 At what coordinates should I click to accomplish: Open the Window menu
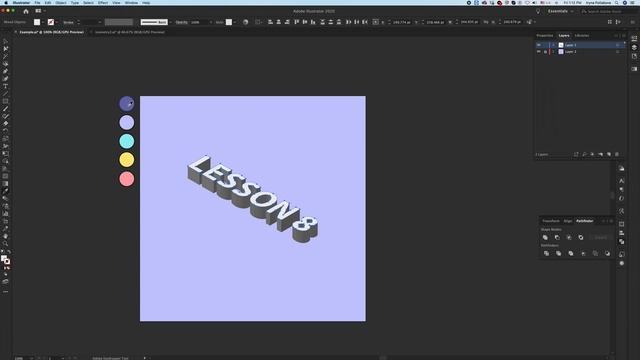(131, 2)
